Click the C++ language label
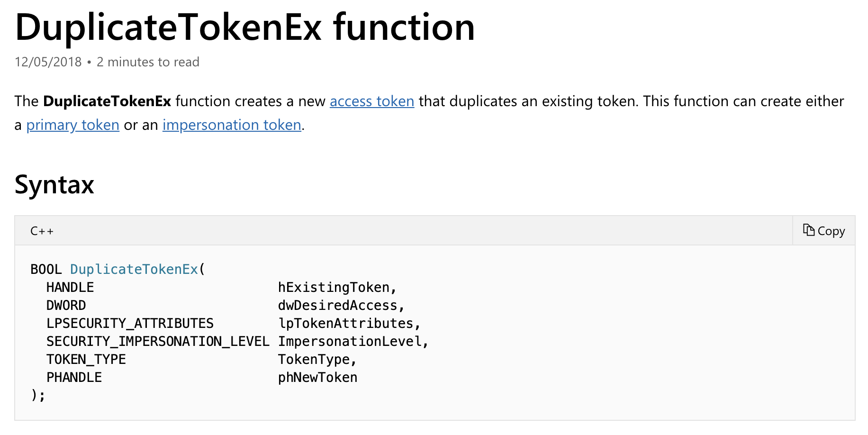Image resolution: width=868 pixels, height=435 pixels. tap(42, 231)
